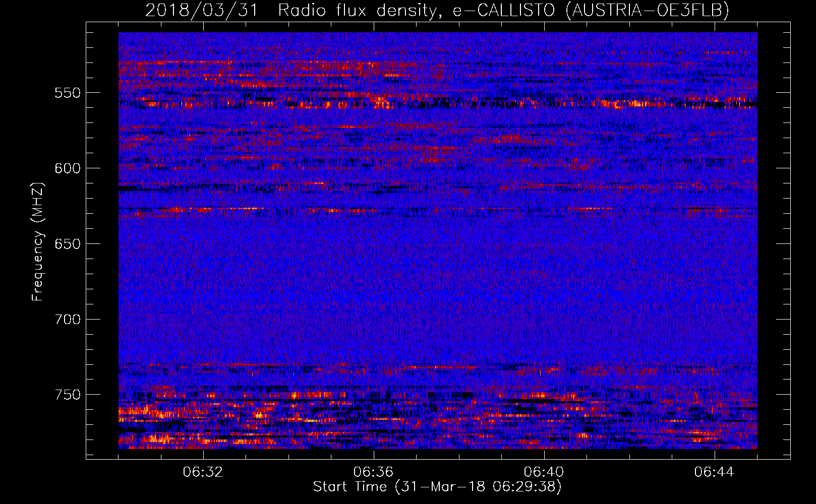Click the 06:32 time tick label

pos(203,472)
